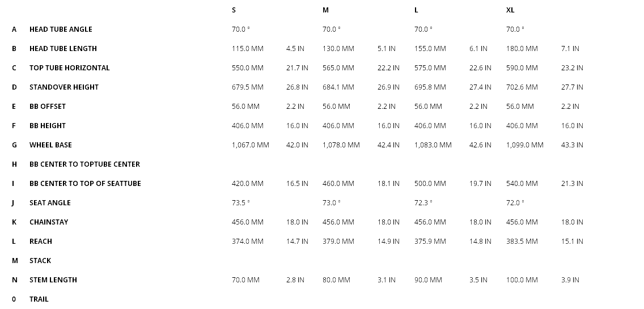This screenshot has width=644, height=309.
Task: Select the WHEEL BASE row label
Action: pos(50,145)
